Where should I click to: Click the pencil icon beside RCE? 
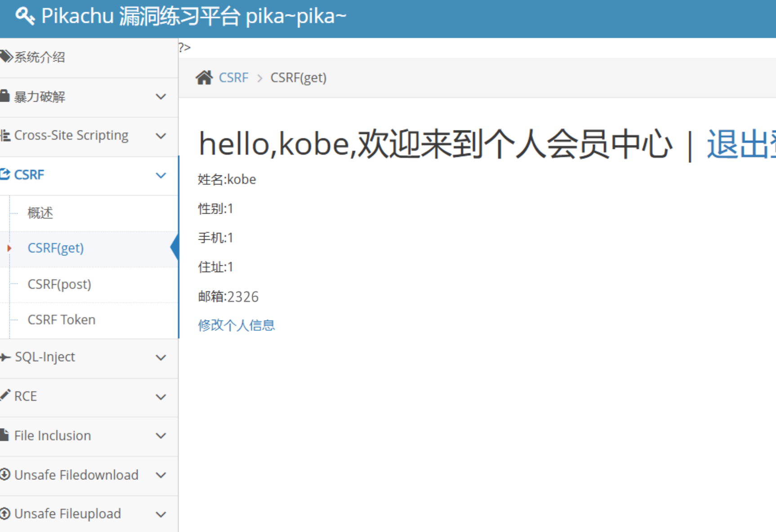(5, 395)
